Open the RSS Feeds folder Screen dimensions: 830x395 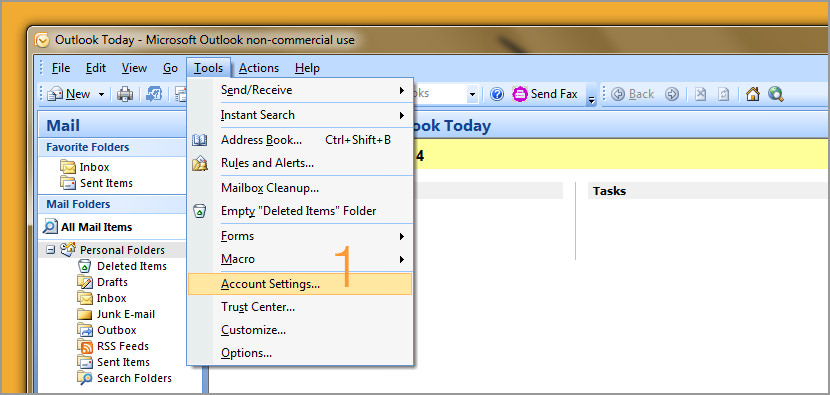point(113,346)
